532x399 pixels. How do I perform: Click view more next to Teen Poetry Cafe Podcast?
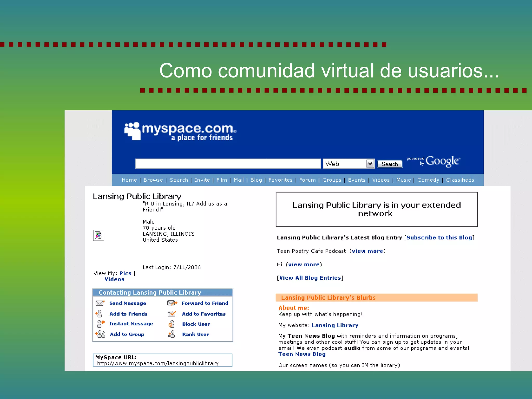(368, 251)
